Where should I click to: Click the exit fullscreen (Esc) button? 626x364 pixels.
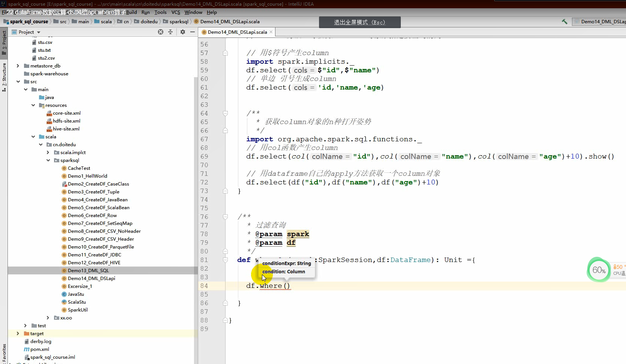[360, 22]
